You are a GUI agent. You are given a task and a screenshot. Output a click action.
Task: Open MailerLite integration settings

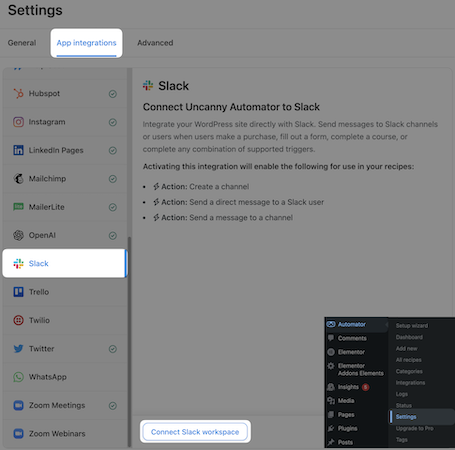(65, 207)
